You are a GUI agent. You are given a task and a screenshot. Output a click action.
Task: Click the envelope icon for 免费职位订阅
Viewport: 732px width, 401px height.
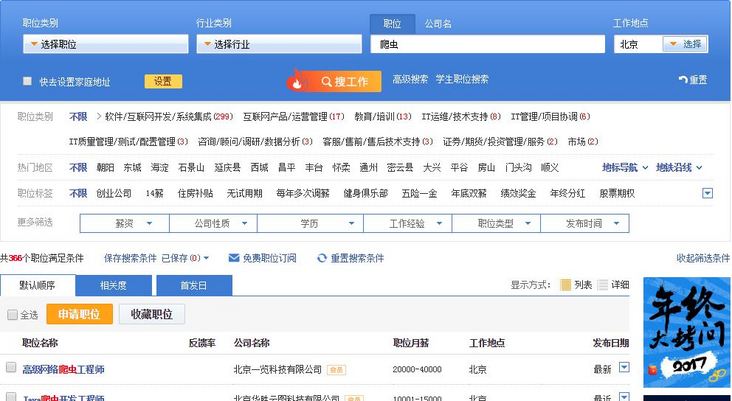(x=234, y=258)
